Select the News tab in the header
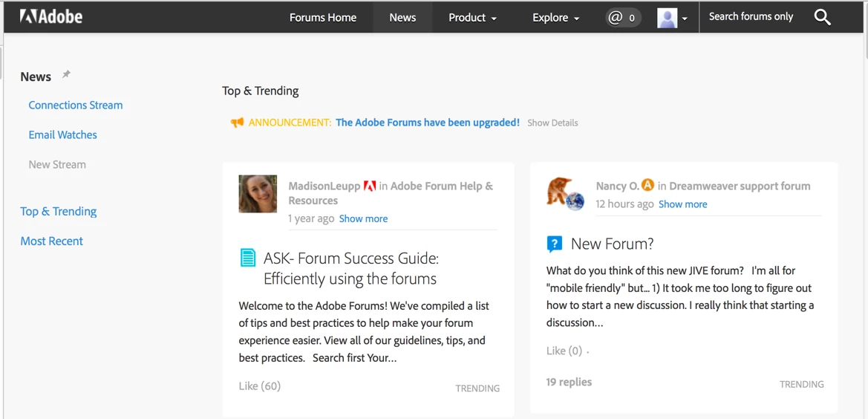This screenshot has height=419, width=868. pyautogui.click(x=402, y=18)
